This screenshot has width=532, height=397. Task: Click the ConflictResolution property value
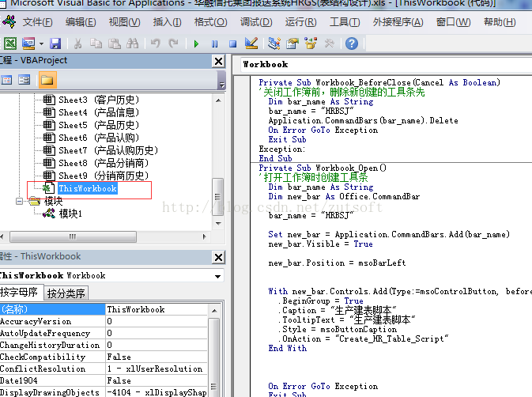tap(157, 369)
